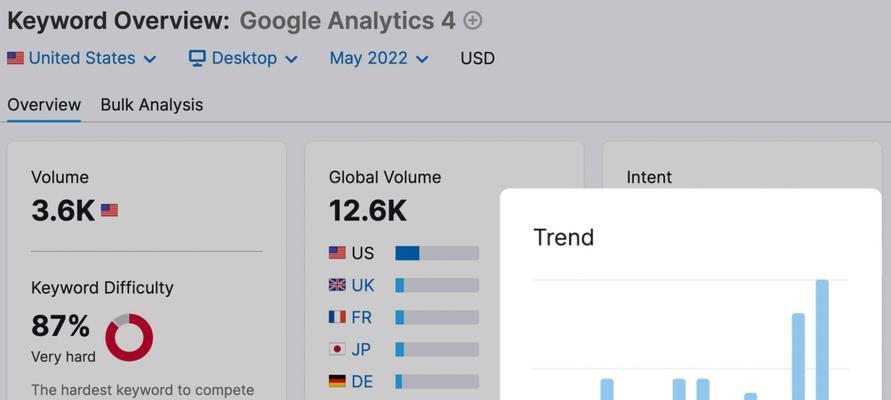Switch to the Overview tab
The image size is (891, 400).
pyautogui.click(x=44, y=105)
